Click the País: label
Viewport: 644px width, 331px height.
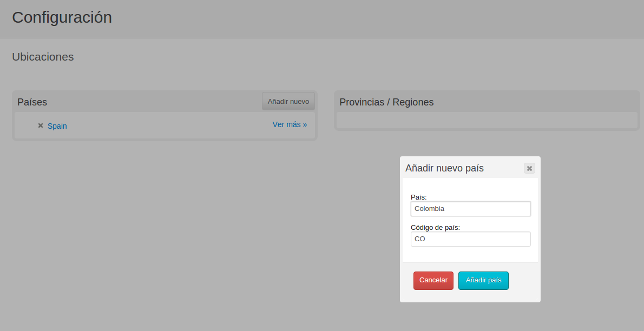tap(418, 197)
